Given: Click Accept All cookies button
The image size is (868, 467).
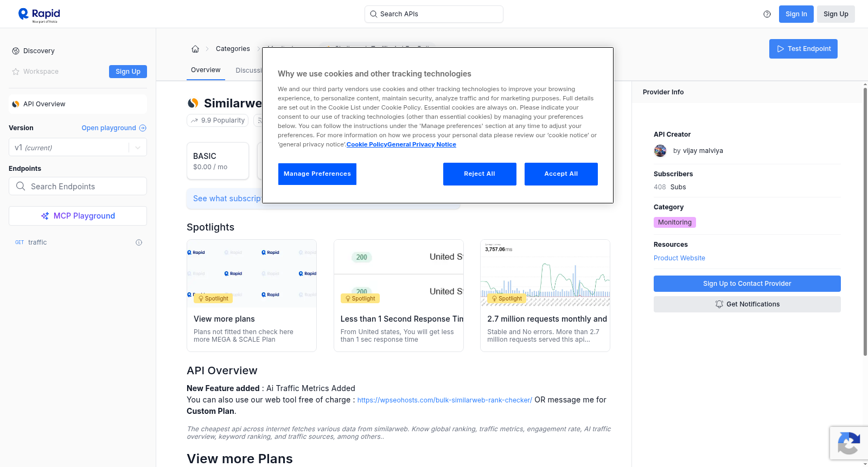Looking at the screenshot, I should point(561,174).
